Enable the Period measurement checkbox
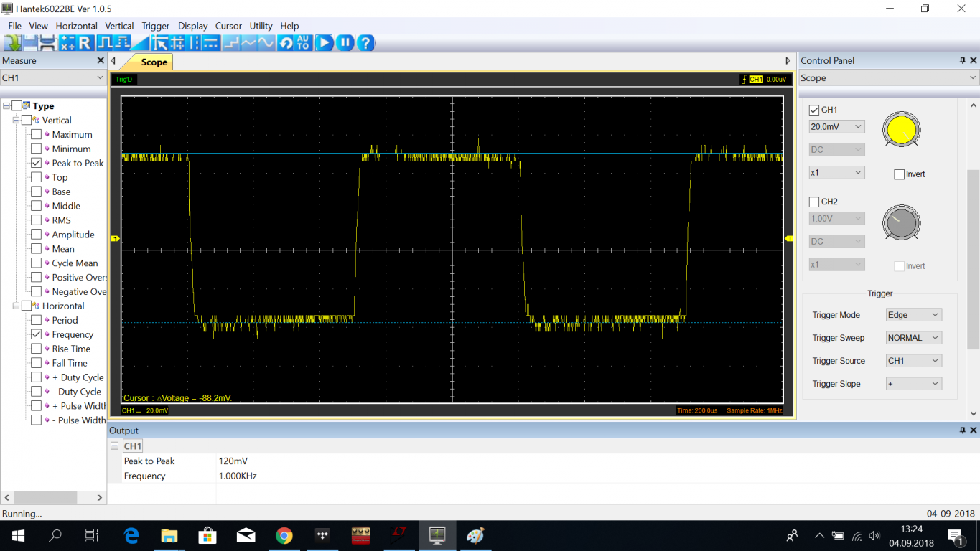The height and width of the screenshot is (551, 980). click(36, 320)
